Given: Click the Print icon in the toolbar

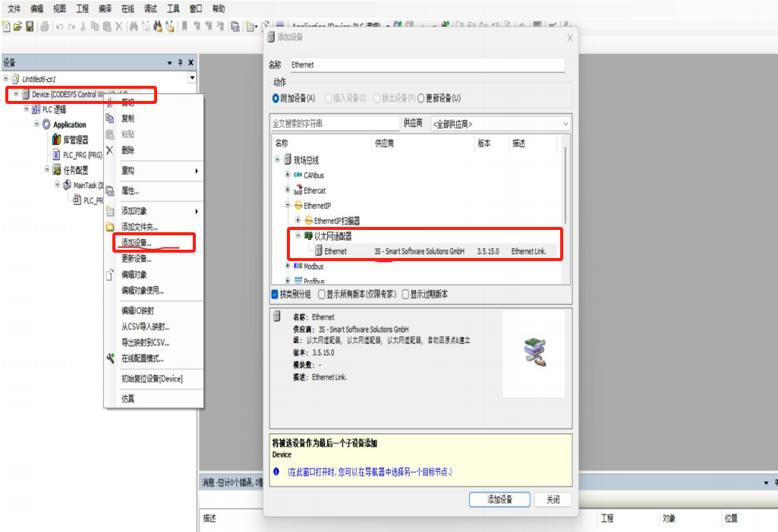Looking at the screenshot, I should (x=45, y=27).
